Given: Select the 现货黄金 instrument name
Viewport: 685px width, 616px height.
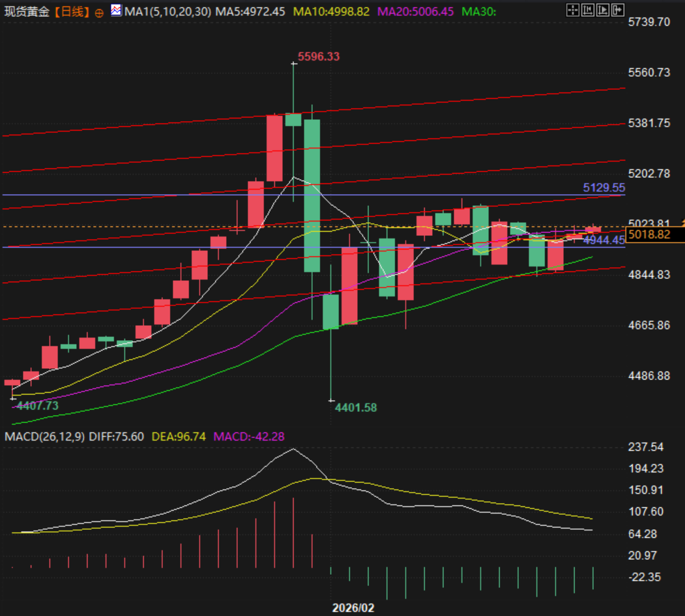Looking at the screenshot, I should [27, 12].
